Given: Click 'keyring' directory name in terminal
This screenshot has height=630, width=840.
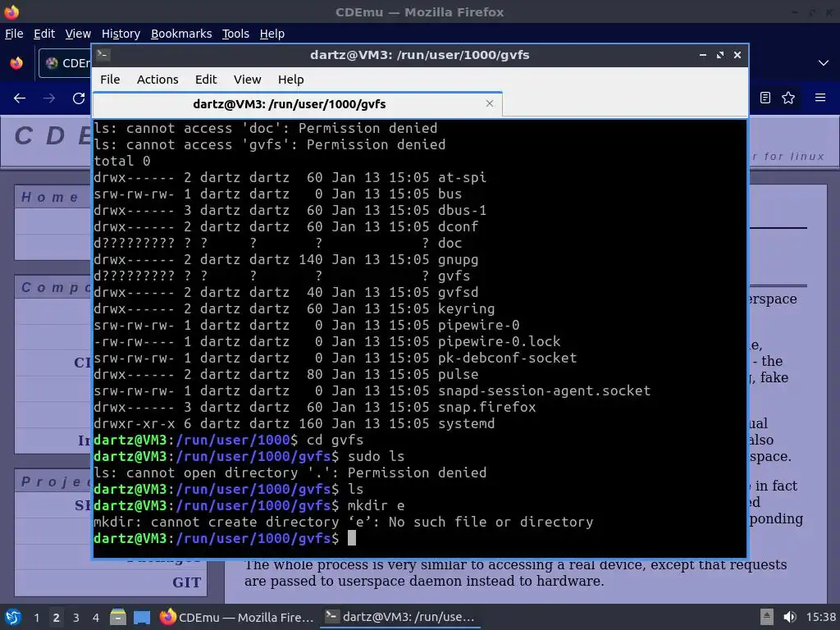Looking at the screenshot, I should pos(466,308).
